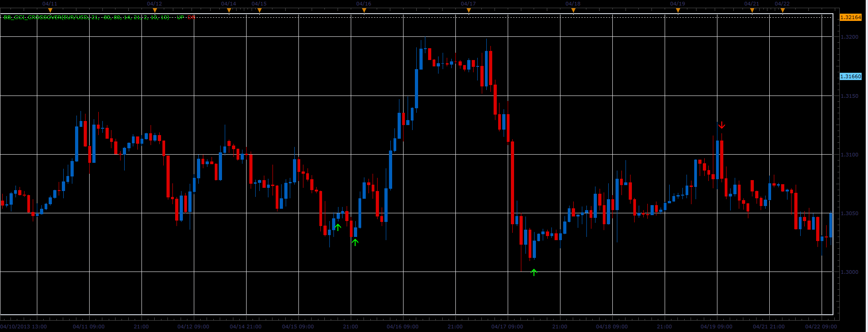868x332 pixels.
Task: Pick the 04/17 orange day marker
Action: 469,10
